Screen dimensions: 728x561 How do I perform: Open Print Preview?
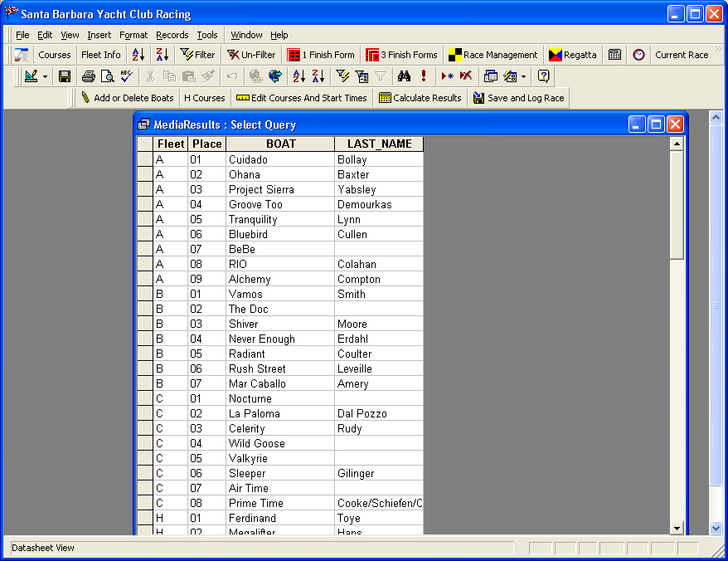(x=107, y=76)
